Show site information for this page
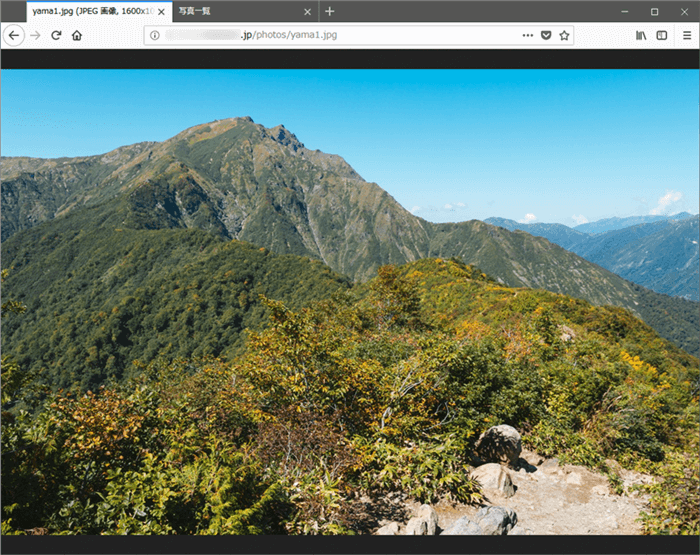 click(x=155, y=35)
